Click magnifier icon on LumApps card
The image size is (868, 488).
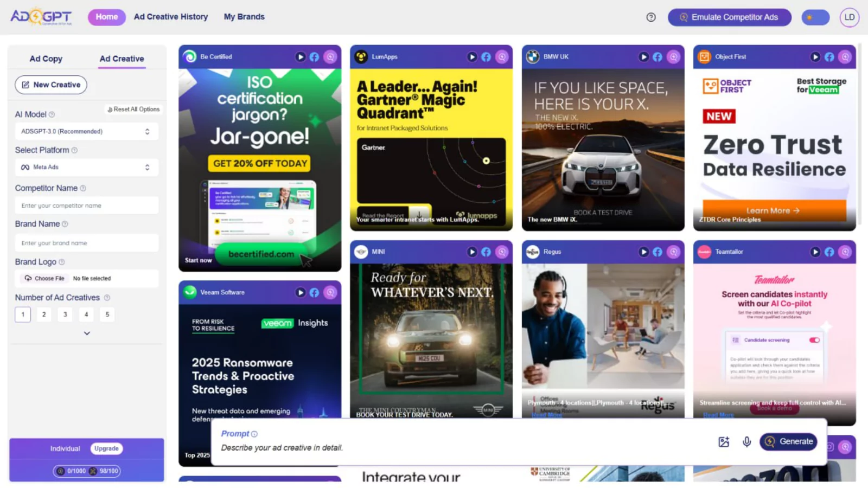pyautogui.click(x=502, y=57)
